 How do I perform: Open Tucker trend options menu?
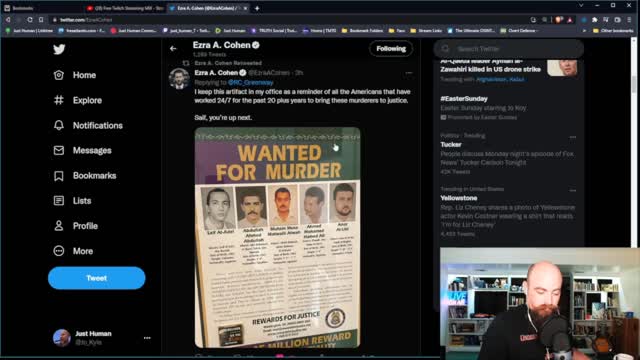click(x=573, y=137)
